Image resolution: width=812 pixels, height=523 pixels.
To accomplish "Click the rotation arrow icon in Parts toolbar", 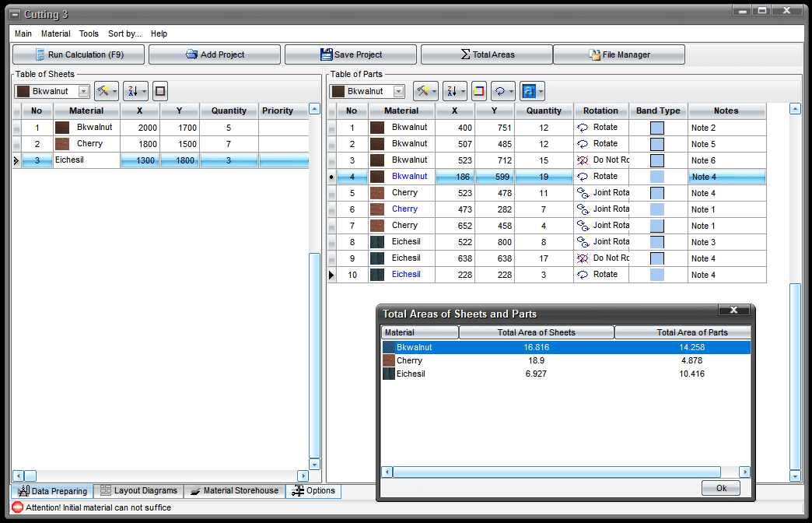I will pyautogui.click(x=500, y=91).
